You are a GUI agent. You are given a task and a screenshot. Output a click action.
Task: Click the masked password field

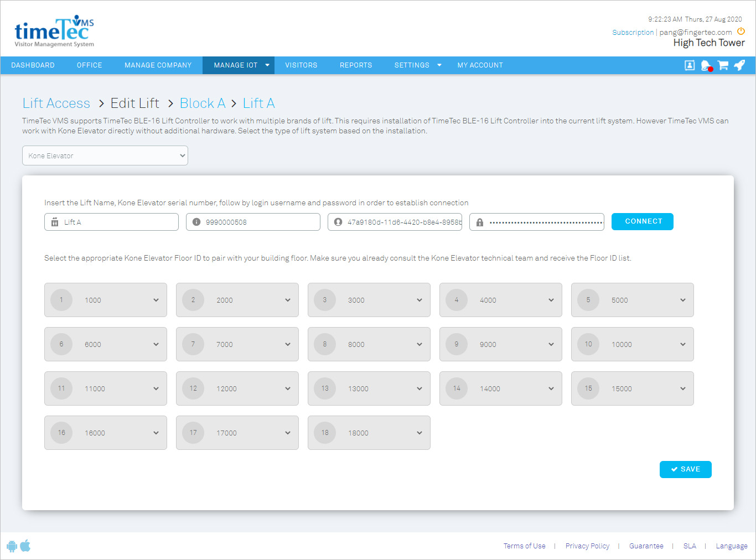pos(537,222)
